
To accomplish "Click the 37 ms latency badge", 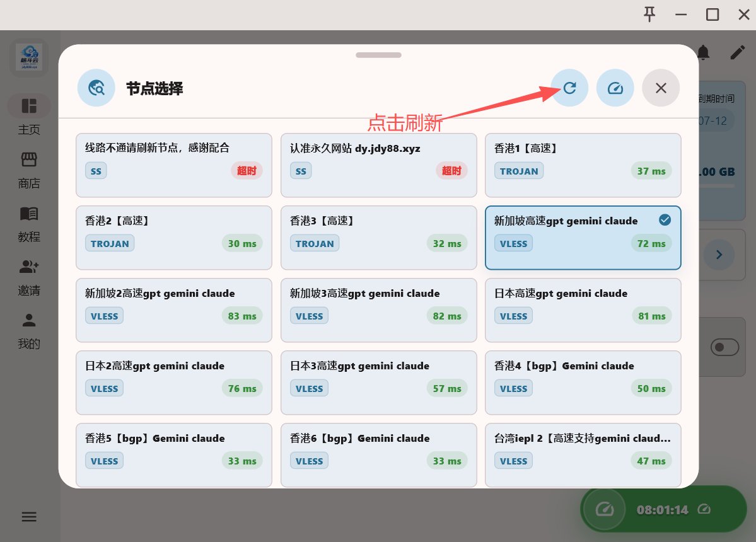I will pos(651,171).
